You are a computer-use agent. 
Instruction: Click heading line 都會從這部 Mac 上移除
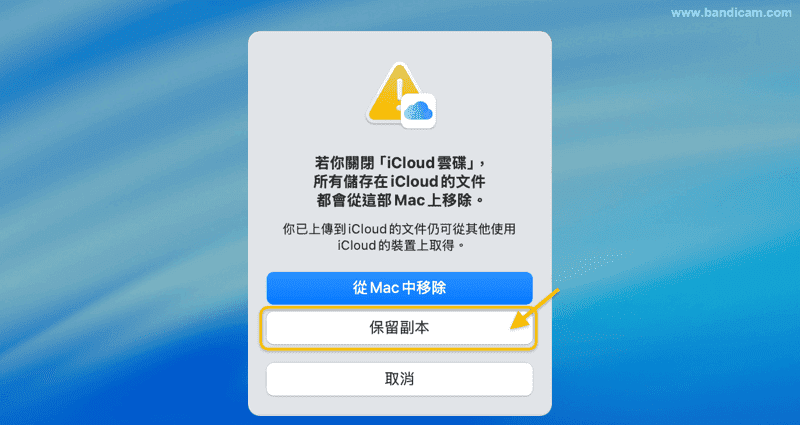point(399,200)
